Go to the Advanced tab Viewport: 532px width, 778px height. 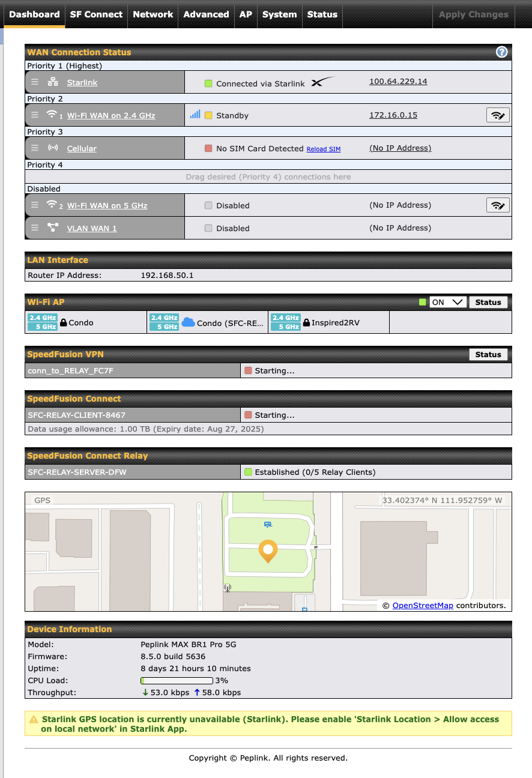point(206,14)
